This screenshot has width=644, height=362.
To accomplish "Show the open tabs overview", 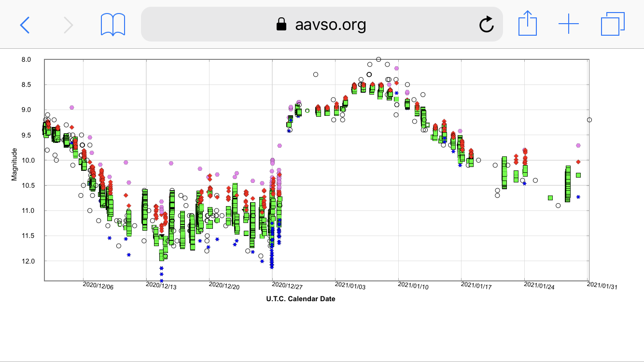I will tap(613, 24).
